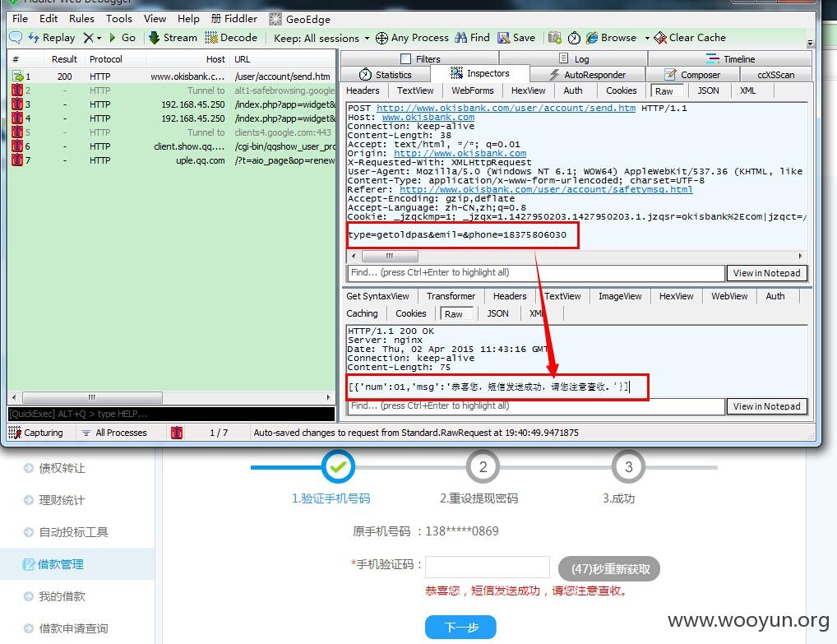
Task: Click the timer clock toolbar icon
Action: click(x=574, y=37)
